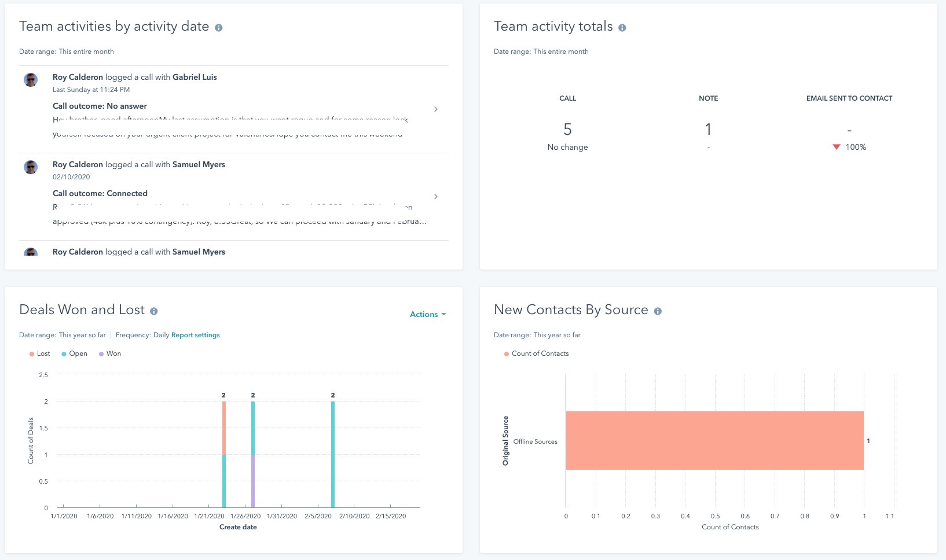This screenshot has width=946, height=560.
Task: Click the info icon next to New Contacts By Source
Action: pos(658,311)
